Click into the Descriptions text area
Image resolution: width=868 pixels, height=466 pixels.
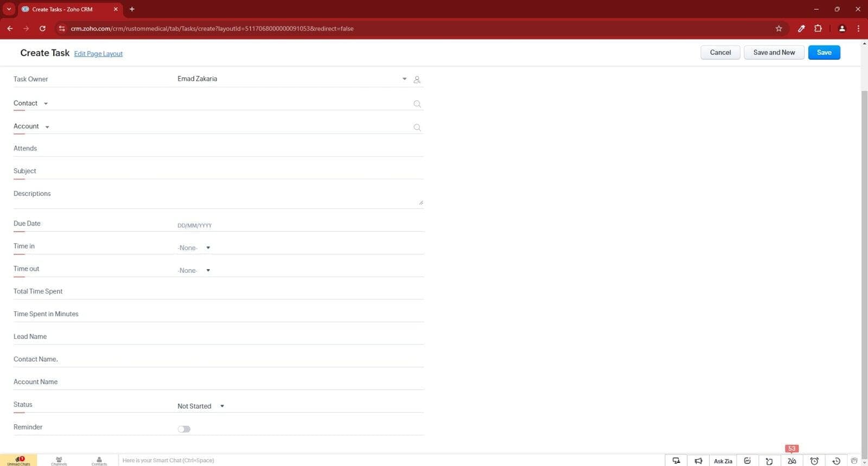coord(300,197)
